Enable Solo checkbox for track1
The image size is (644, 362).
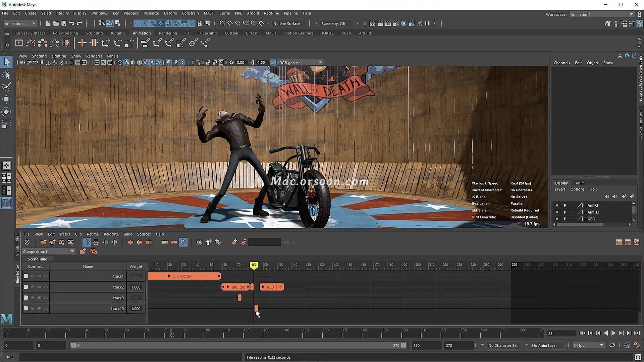coord(25,276)
